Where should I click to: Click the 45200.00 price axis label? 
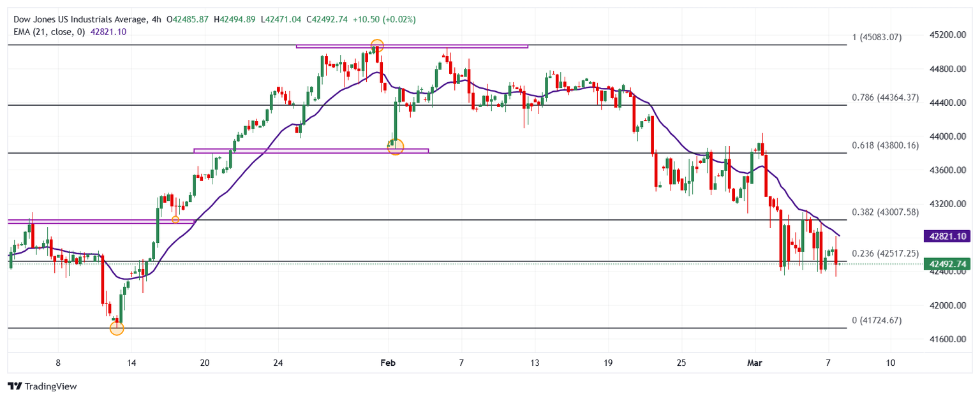pyautogui.click(x=947, y=35)
